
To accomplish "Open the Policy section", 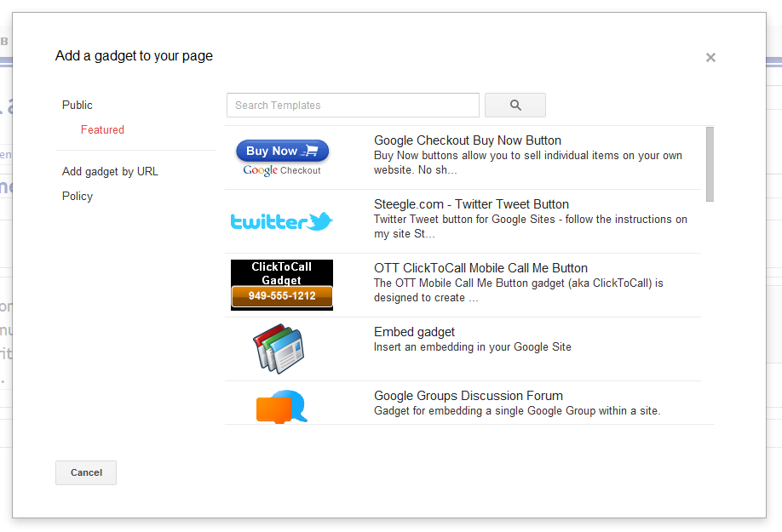I will tap(78, 196).
